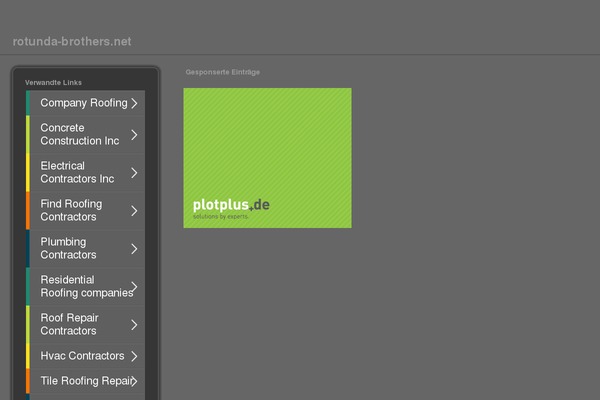600x400 pixels.
Task: Click chevron arrow beside Find Roofing Contractors
Action: pyautogui.click(x=134, y=211)
